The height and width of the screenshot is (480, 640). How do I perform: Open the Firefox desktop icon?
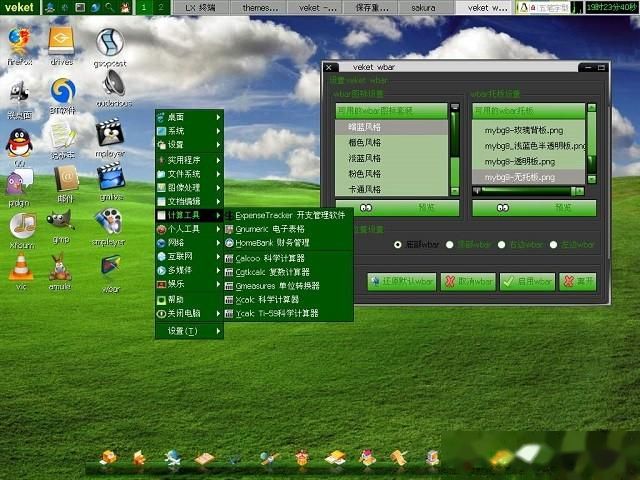click(19, 42)
